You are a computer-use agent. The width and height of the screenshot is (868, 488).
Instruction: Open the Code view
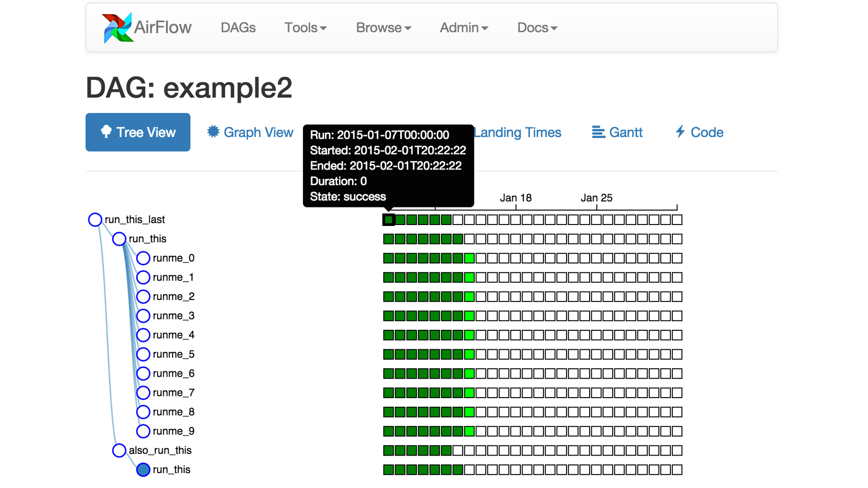click(x=699, y=132)
